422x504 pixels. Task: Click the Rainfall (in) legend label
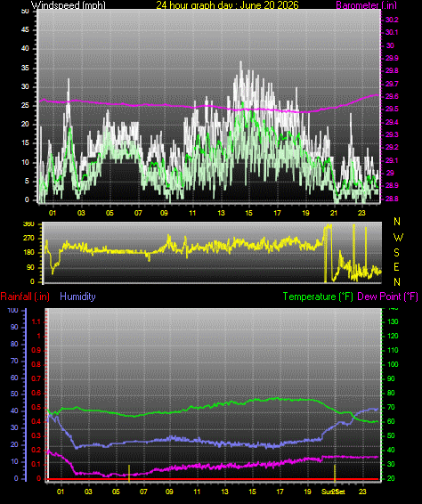point(25,297)
